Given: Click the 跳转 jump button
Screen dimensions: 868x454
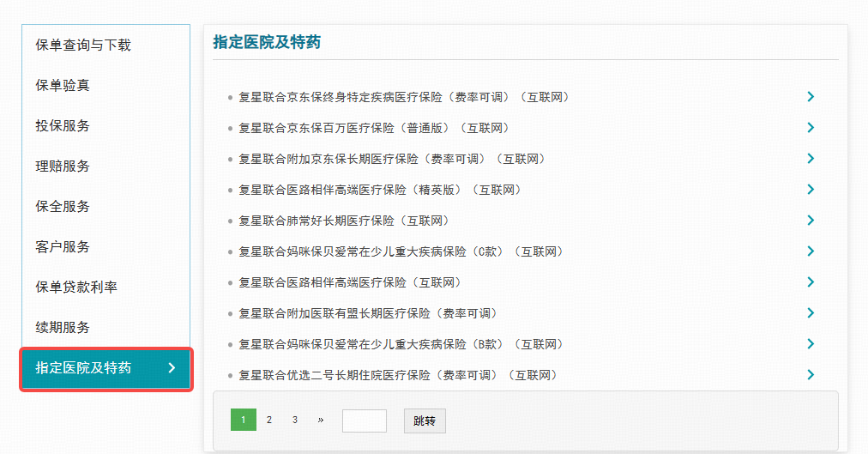Looking at the screenshot, I should tap(425, 421).
